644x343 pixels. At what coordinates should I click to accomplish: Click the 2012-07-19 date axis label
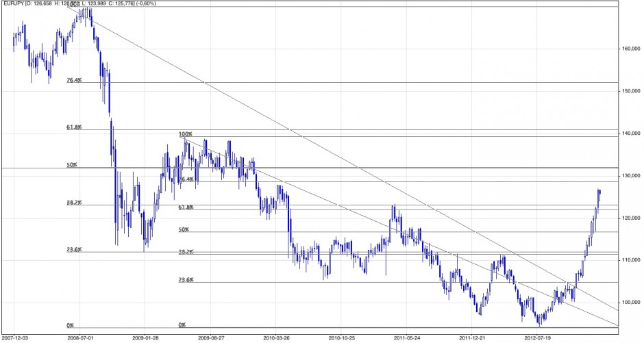click(537, 338)
